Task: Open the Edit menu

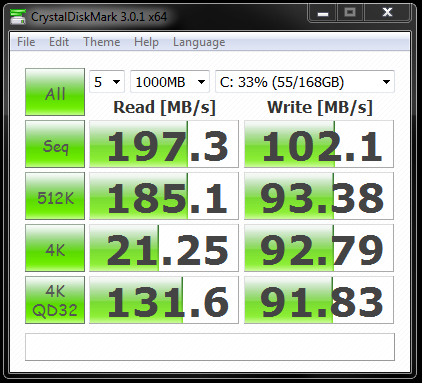Action: 59,42
